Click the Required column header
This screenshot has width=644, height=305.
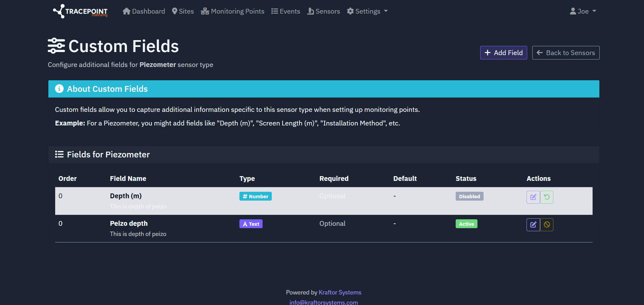[x=334, y=179]
